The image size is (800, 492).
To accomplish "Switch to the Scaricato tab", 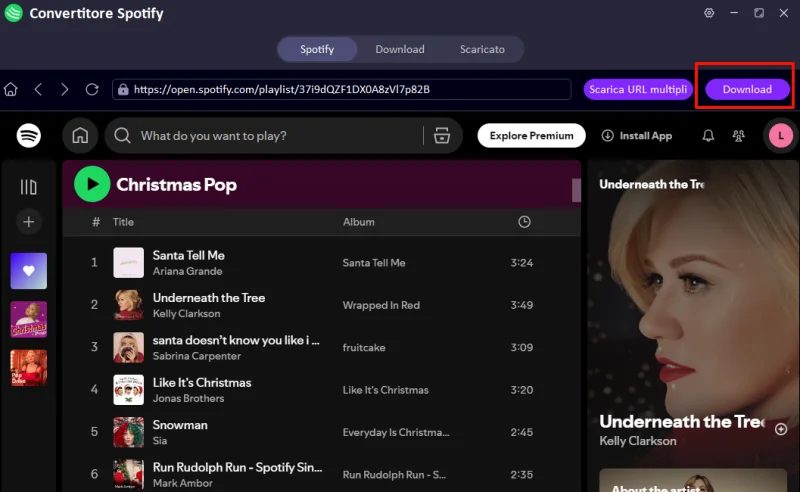I will [x=482, y=50].
